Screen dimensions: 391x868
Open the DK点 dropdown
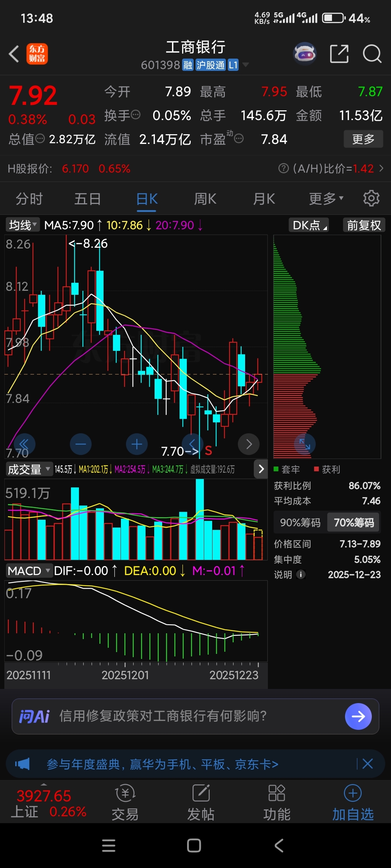[x=309, y=225]
